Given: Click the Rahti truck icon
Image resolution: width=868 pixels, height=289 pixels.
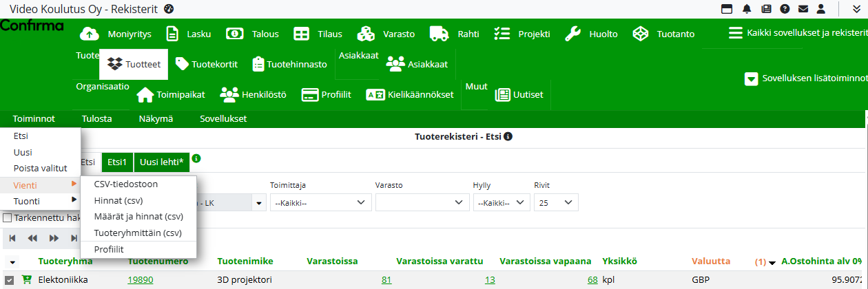Looking at the screenshot, I should click(440, 34).
